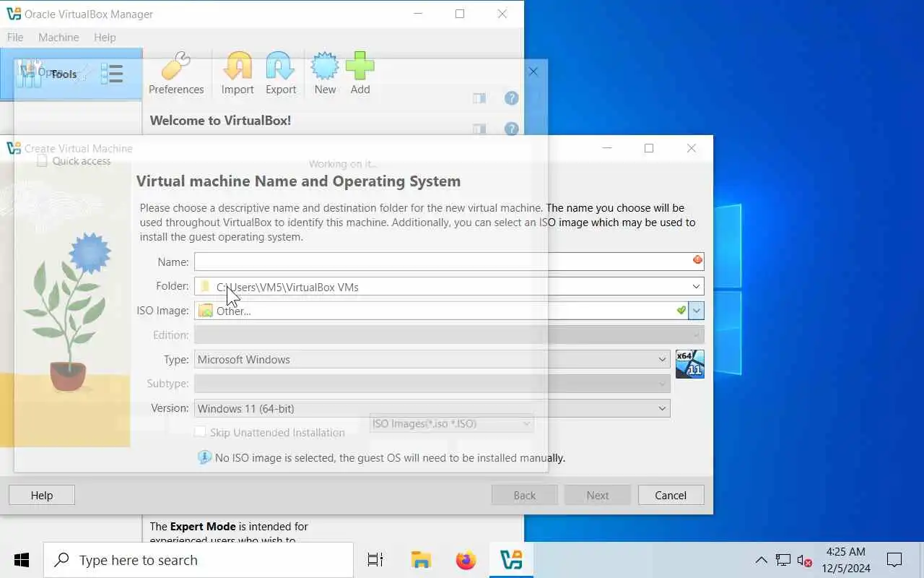Viewport: 924px width, 578px height.
Task: Click the disabled Edition dropdown
Action: click(449, 335)
